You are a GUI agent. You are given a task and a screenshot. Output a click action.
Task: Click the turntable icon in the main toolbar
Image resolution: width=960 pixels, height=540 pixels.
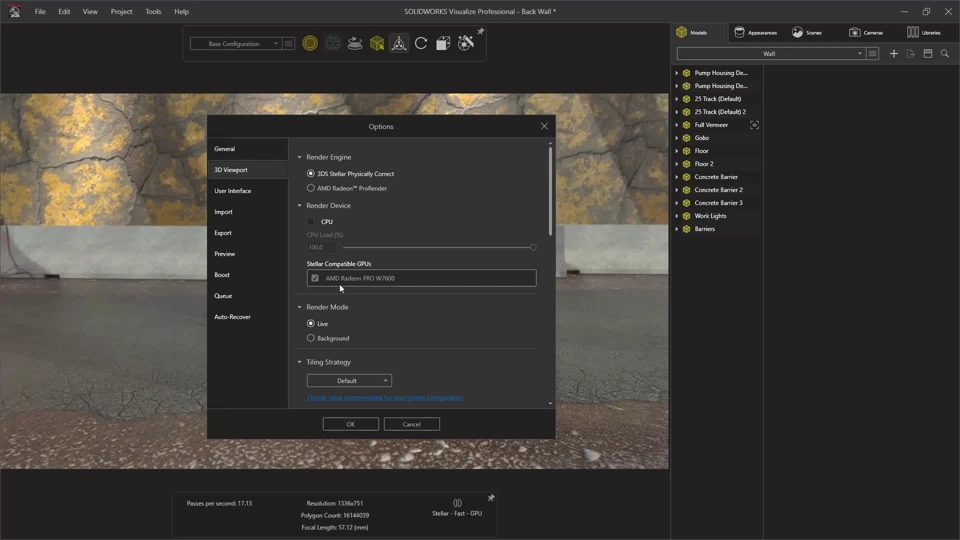355,44
